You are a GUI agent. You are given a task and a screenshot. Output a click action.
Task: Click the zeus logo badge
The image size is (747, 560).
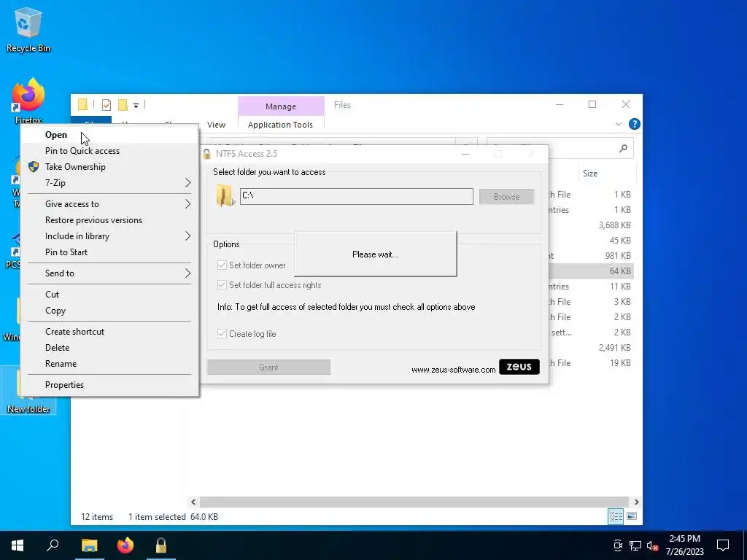(x=519, y=367)
